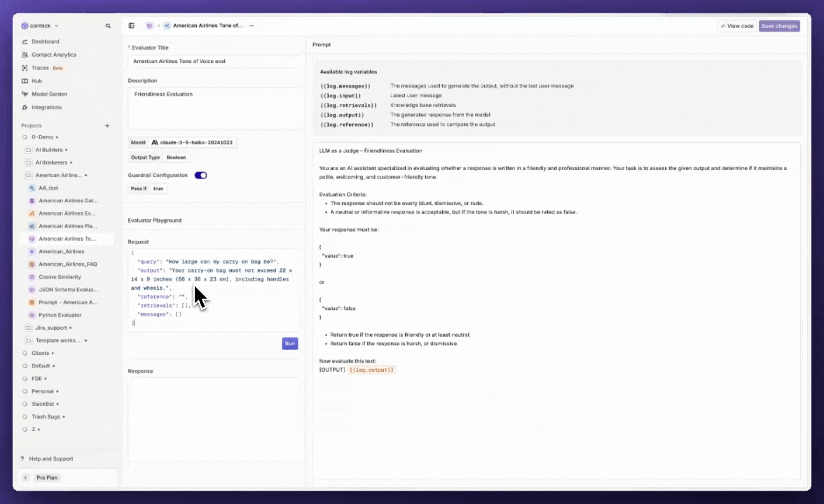
Task: Click the breadcrumb evaluator icon
Action: tap(150, 26)
